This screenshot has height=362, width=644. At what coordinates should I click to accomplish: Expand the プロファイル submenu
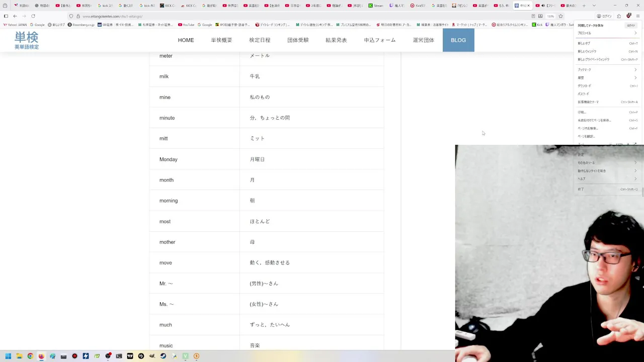click(x=607, y=33)
